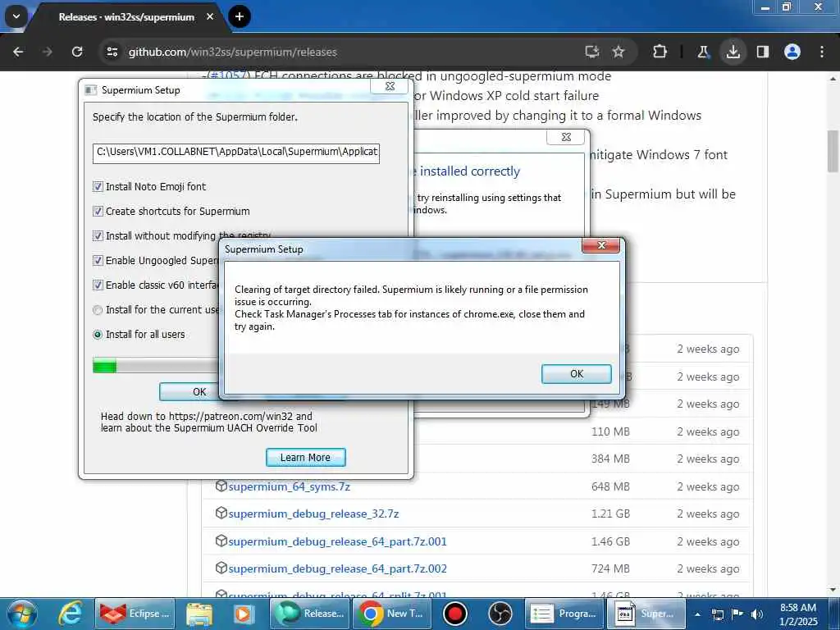840x630 pixels.
Task: Launch Internet Explorer from the taskbar
Action: click(x=71, y=614)
